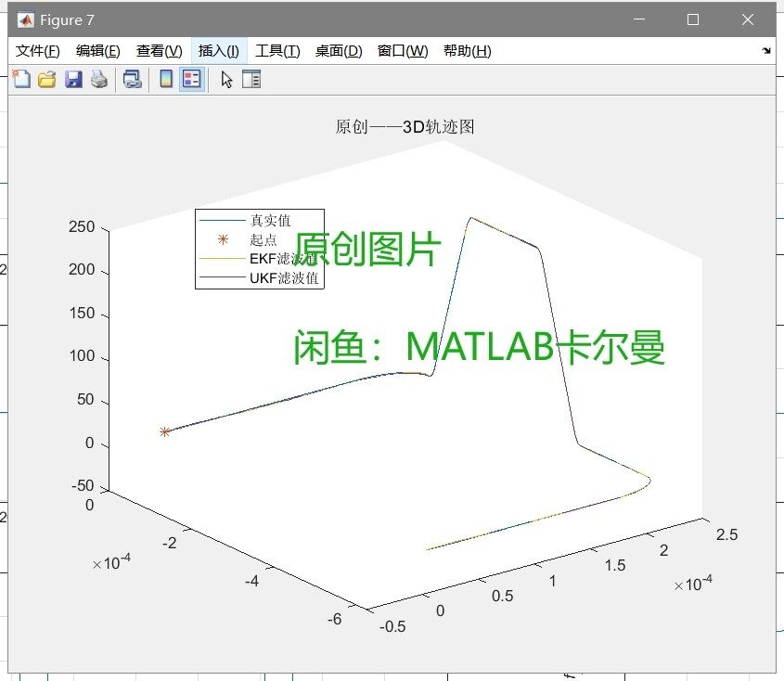The image size is (784, 681).
Task: Minimize the Figure 7 window
Action: point(639,19)
